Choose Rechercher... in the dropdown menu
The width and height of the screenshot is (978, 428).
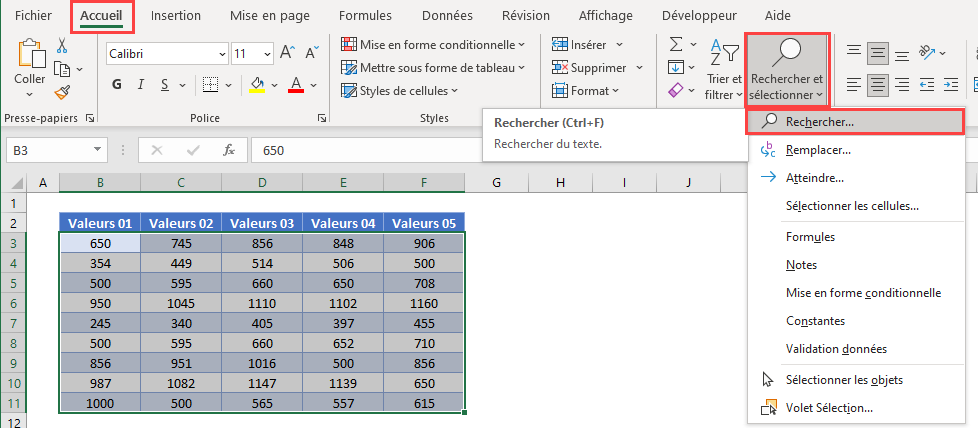click(855, 122)
